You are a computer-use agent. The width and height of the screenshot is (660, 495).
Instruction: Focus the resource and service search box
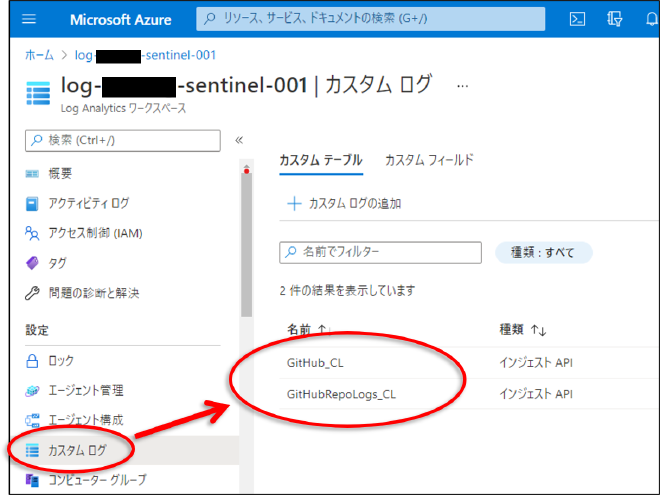click(370, 19)
